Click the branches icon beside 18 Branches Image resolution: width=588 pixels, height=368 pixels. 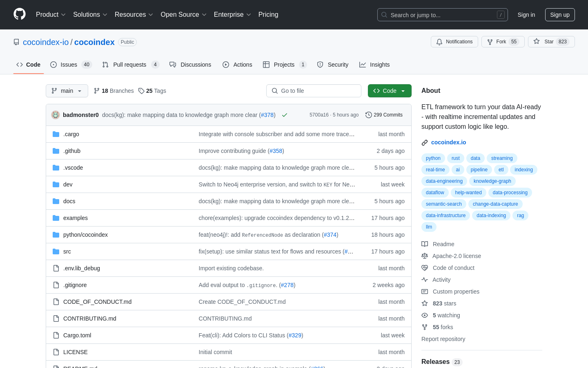coord(97,91)
